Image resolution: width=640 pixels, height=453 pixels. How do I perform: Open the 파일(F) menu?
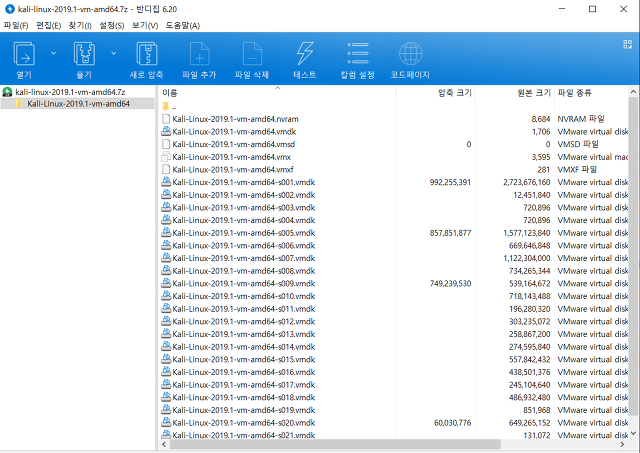pyautogui.click(x=16, y=26)
